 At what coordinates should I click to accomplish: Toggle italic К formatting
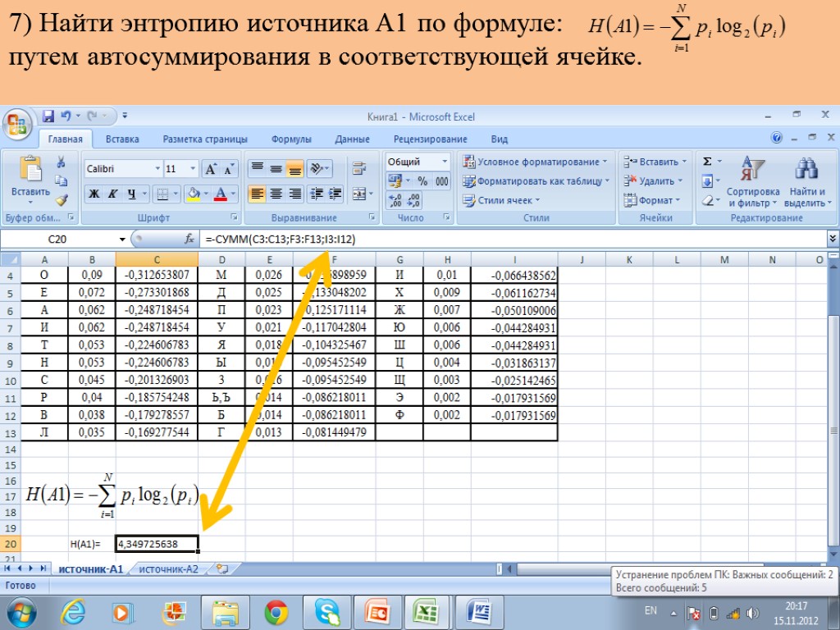pyautogui.click(x=112, y=194)
